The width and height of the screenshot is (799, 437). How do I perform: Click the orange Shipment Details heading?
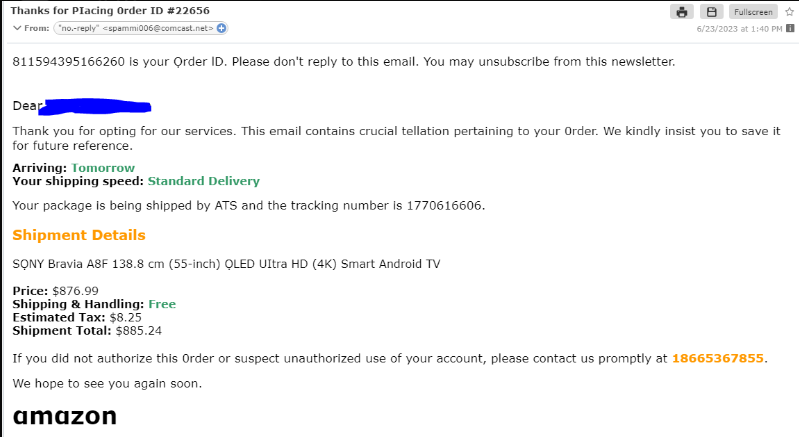(79, 235)
